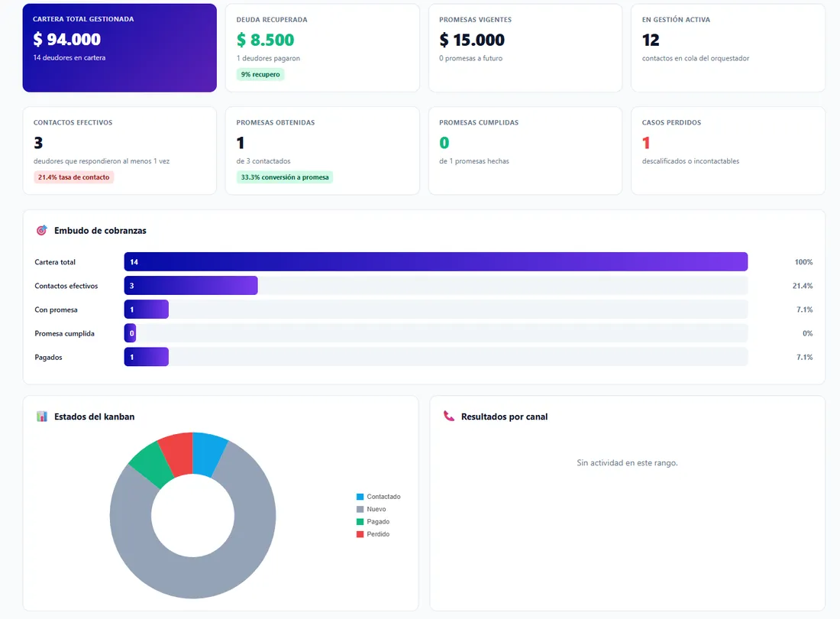The width and height of the screenshot is (840, 619).
Task: Click the "100%" value in the Cartera total row
Action: click(803, 262)
